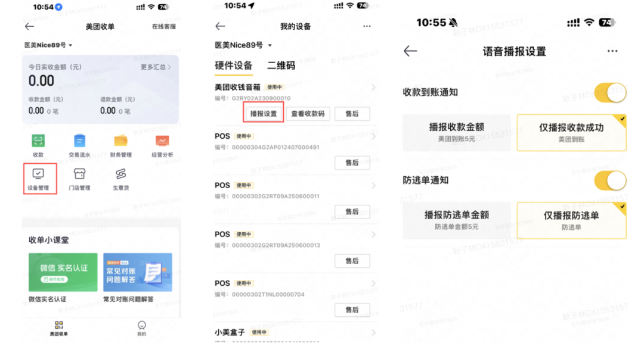Tap device number G2RY02A230900010
The width and height of the screenshot is (644, 343).
pyautogui.click(x=261, y=98)
